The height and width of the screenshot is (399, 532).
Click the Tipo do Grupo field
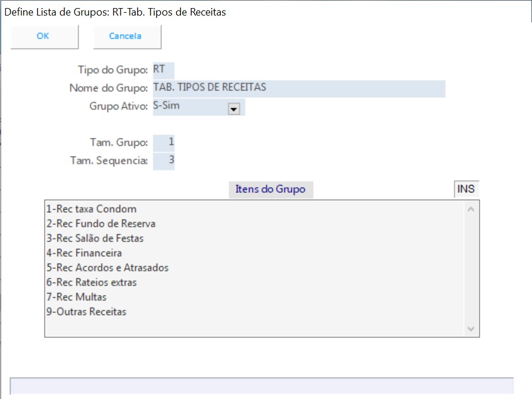[x=163, y=70]
